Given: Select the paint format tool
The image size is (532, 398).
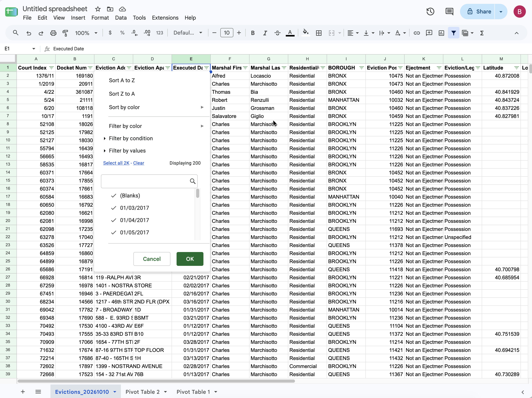Looking at the screenshot, I should click(x=65, y=33).
